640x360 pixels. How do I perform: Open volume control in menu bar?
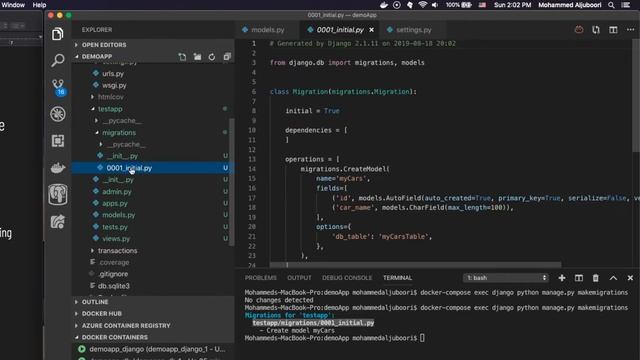(x=435, y=5)
